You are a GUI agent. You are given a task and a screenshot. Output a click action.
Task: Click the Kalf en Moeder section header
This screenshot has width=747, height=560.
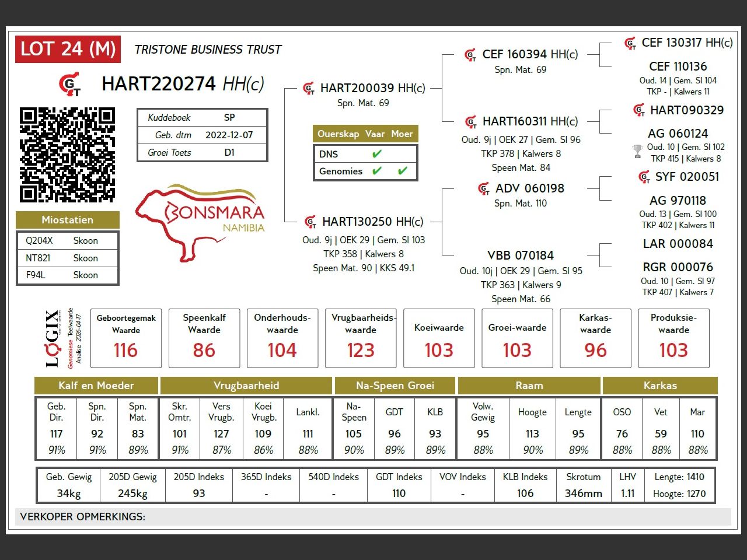point(96,386)
